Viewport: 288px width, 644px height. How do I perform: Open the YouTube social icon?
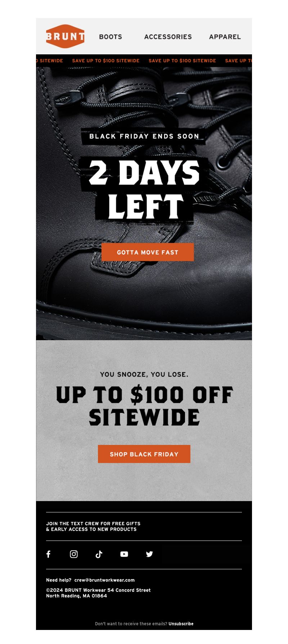pyautogui.click(x=124, y=554)
